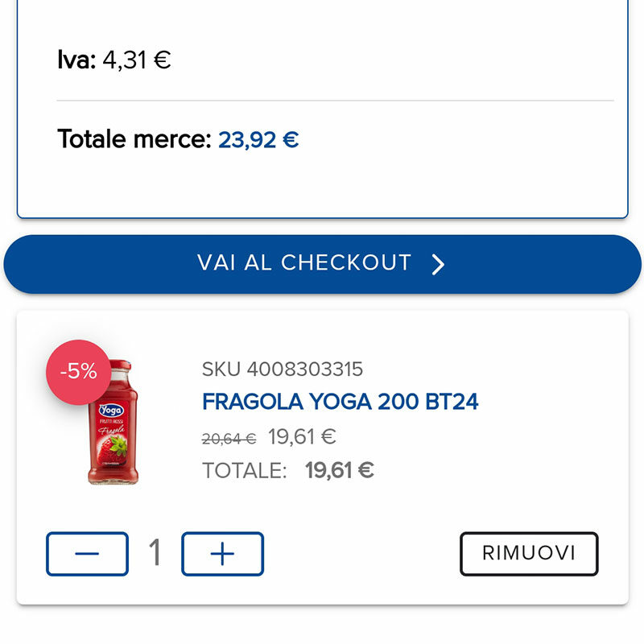This screenshot has width=644, height=644.
Task: Click the Yoga brand logo on the bottle
Action: [111, 410]
